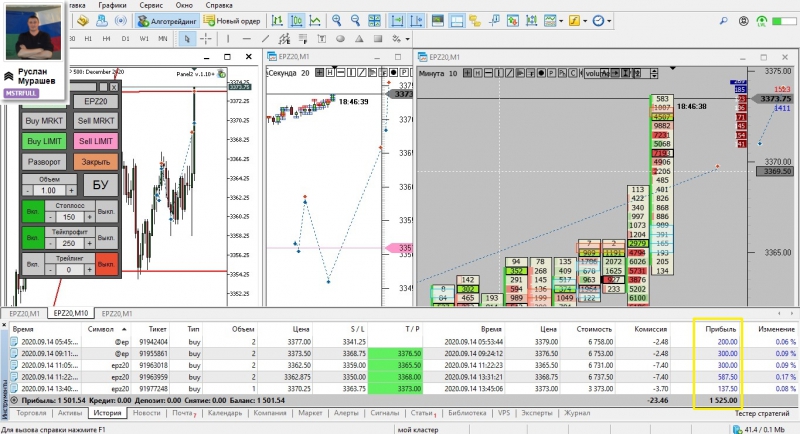Enable Стоплосс with green Вкл. button
The image size is (800, 434).
tap(33, 211)
